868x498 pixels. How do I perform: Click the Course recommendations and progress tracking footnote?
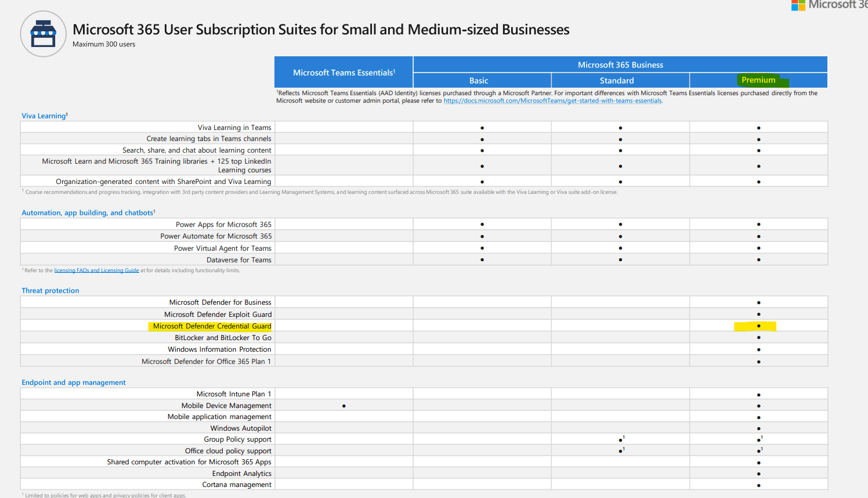pos(320,192)
